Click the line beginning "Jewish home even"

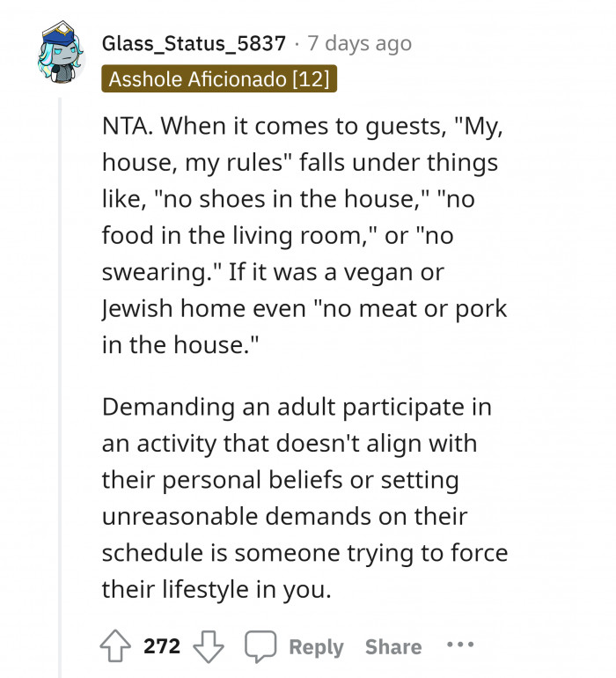[304, 309]
